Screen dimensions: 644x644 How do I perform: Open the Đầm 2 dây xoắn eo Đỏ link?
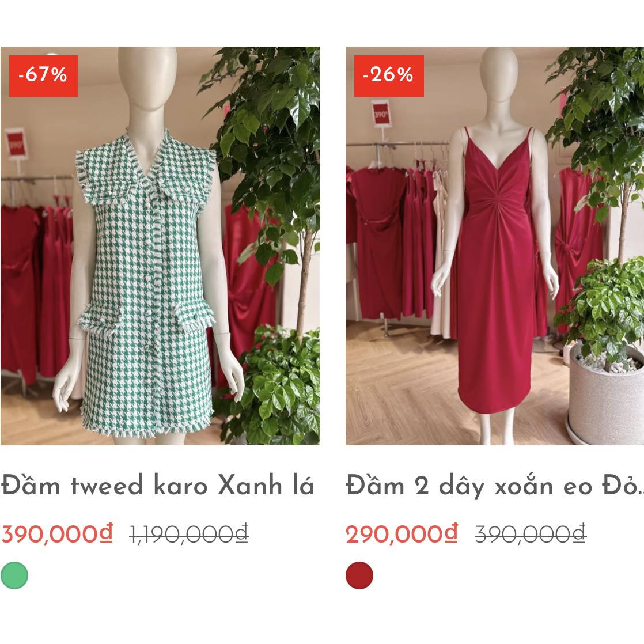point(494,486)
